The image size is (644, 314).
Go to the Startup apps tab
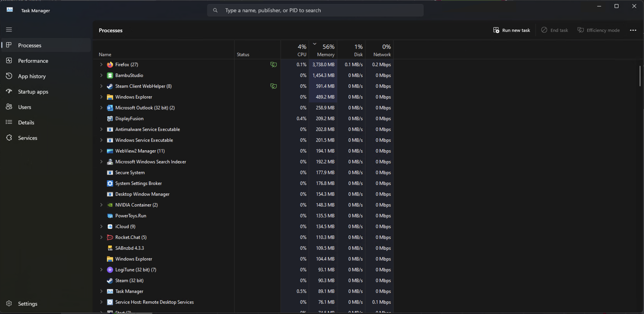click(46, 92)
